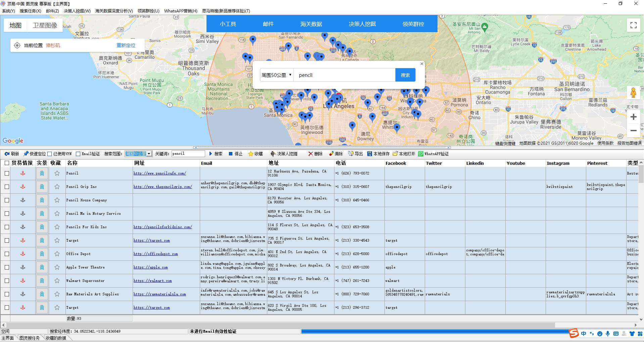Viewport: 644px width, 342px height.
Task: Click the 本地保存 save icon
Action: click(369, 154)
